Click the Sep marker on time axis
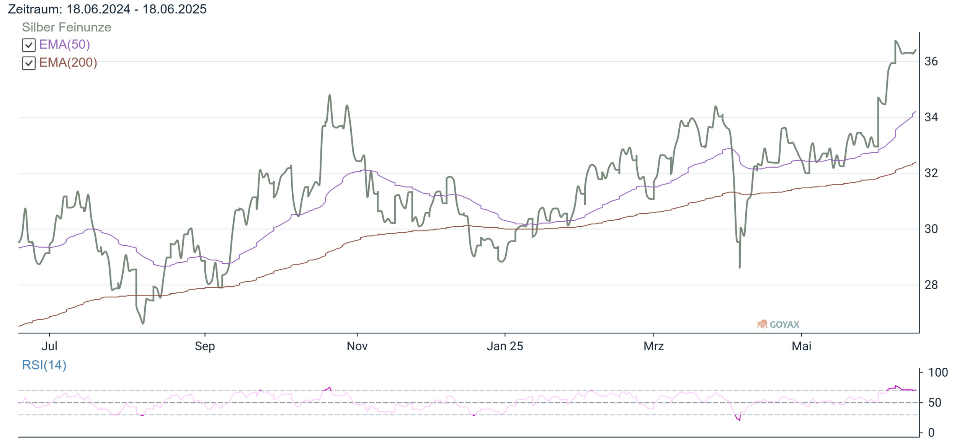Viewport: 980px width, 441px height. pos(205,346)
